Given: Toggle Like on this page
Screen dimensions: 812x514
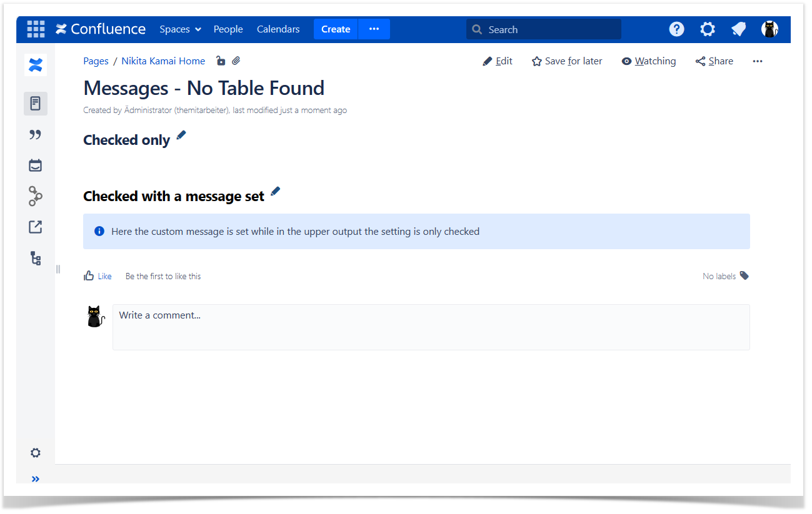Looking at the screenshot, I should coord(98,276).
